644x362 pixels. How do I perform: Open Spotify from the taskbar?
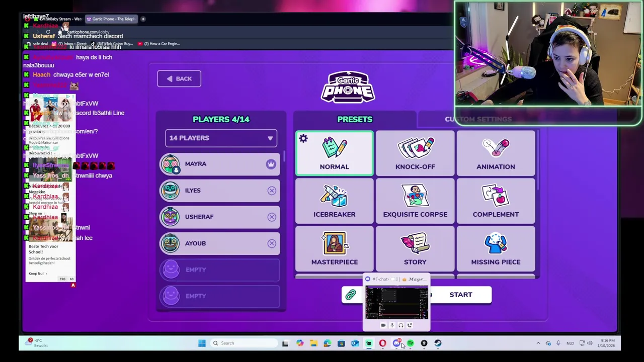coord(410,343)
